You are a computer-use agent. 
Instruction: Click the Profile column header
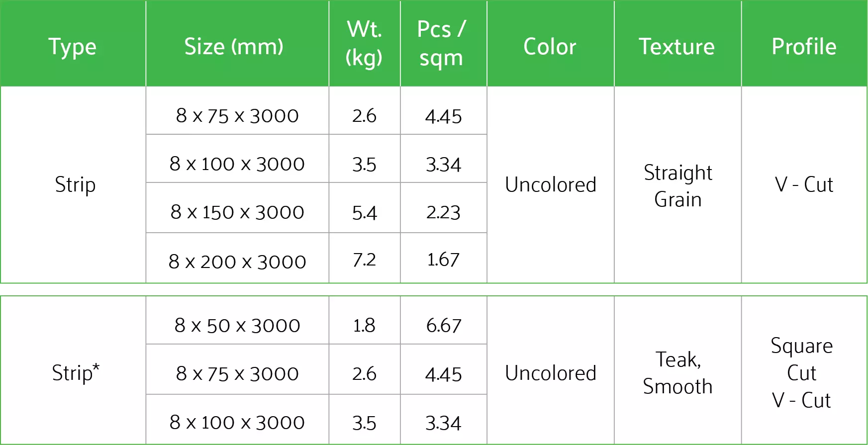[x=804, y=47]
